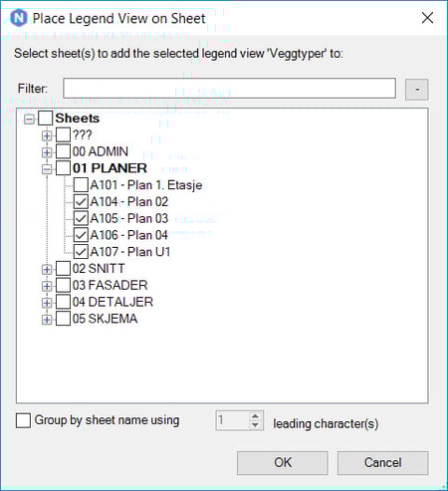Expand the 03 FASADER group

point(47,286)
